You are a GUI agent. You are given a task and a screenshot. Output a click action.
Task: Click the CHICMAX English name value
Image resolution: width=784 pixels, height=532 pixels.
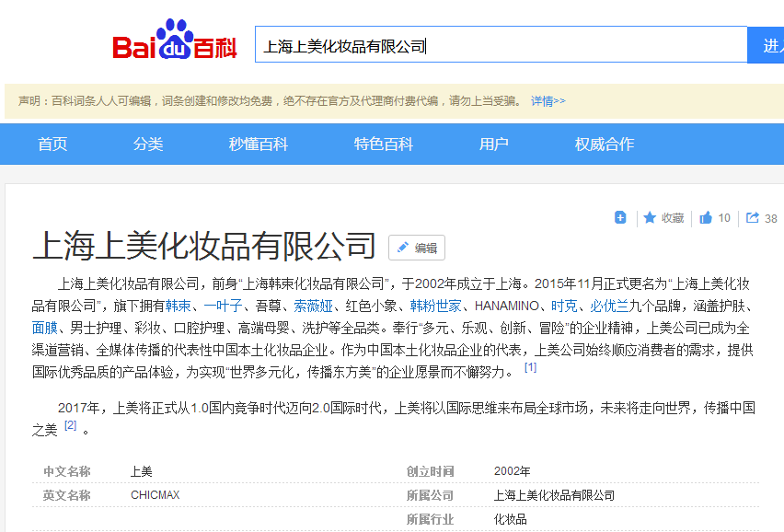(x=155, y=495)
